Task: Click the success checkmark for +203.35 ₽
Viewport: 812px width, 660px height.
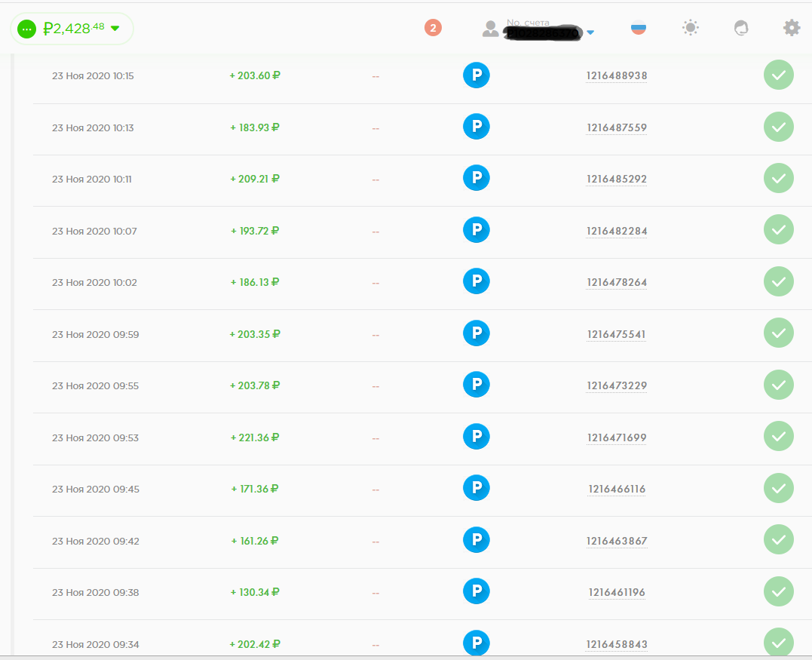Action: tap(778, 333)
